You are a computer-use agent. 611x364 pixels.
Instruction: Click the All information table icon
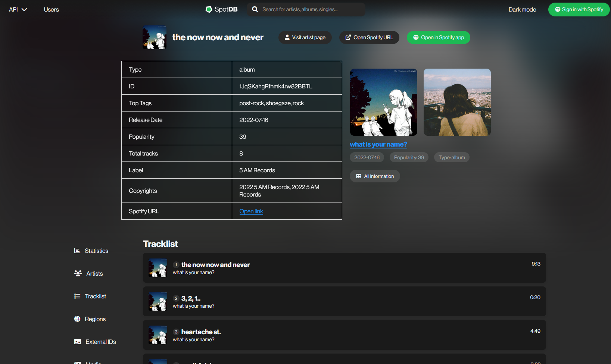pos(359,176)
